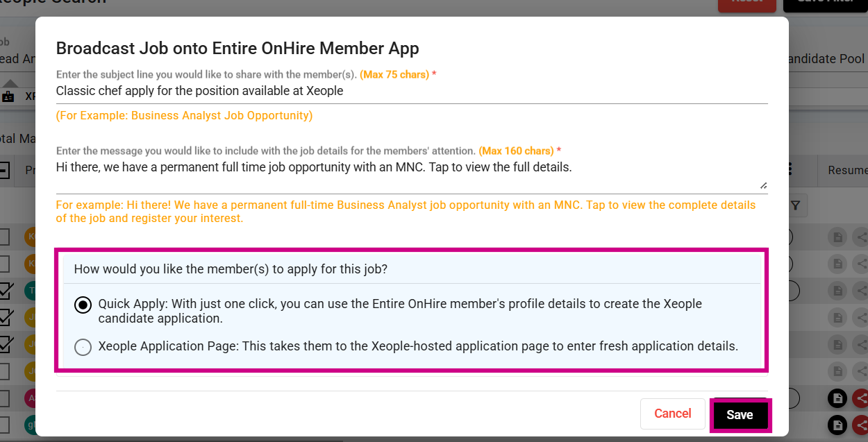Click the ID badge icon beside XP
868x442 pixels.
[x=8, y=96]
